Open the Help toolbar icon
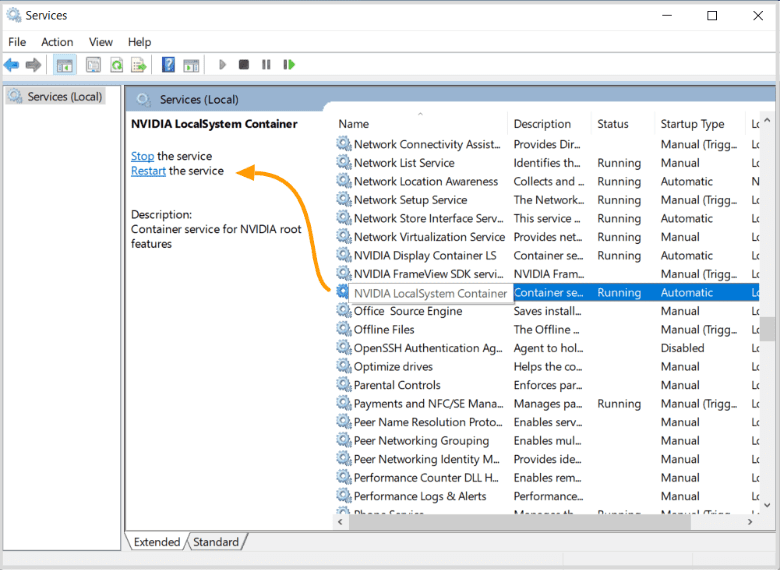This screenshot has height=570, width=780. (168, 65)
